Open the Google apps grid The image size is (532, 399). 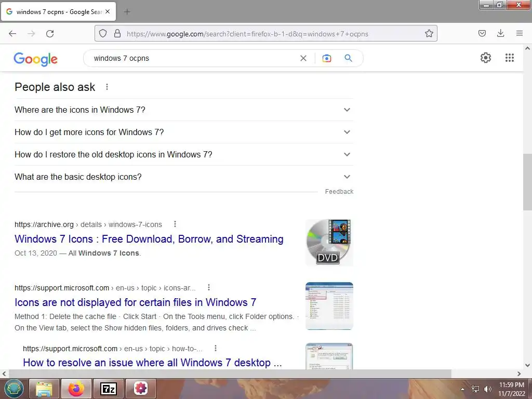point(509,58)
